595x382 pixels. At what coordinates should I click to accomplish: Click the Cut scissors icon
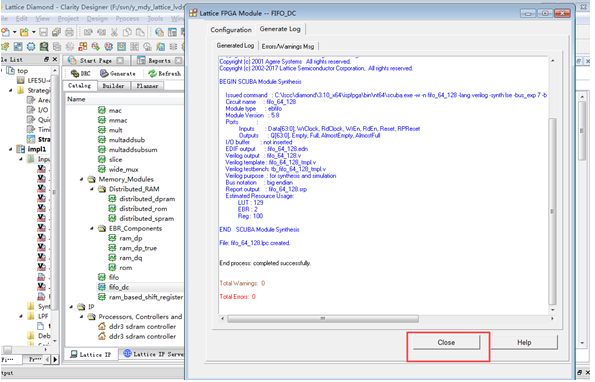pos(114,32)
